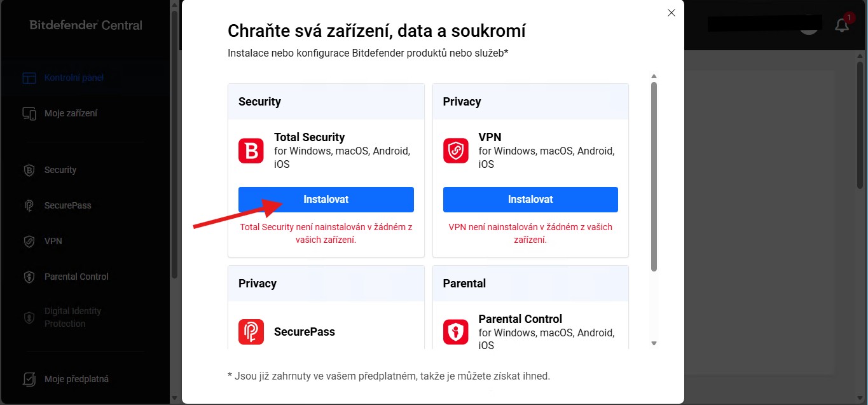Click the dialog's vertical scrollbar thumb
Viewport: 868px width, 405px height.
tap(654, 175)
